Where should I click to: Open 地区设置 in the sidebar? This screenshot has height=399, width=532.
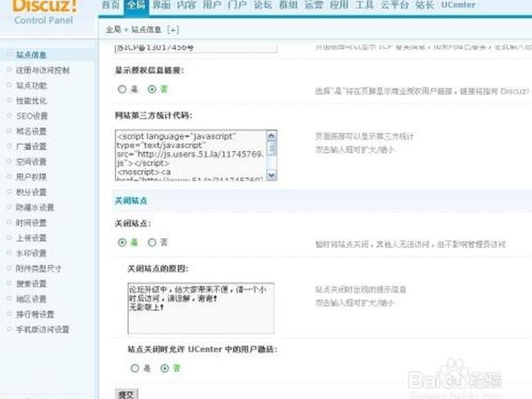click(31, 299)
